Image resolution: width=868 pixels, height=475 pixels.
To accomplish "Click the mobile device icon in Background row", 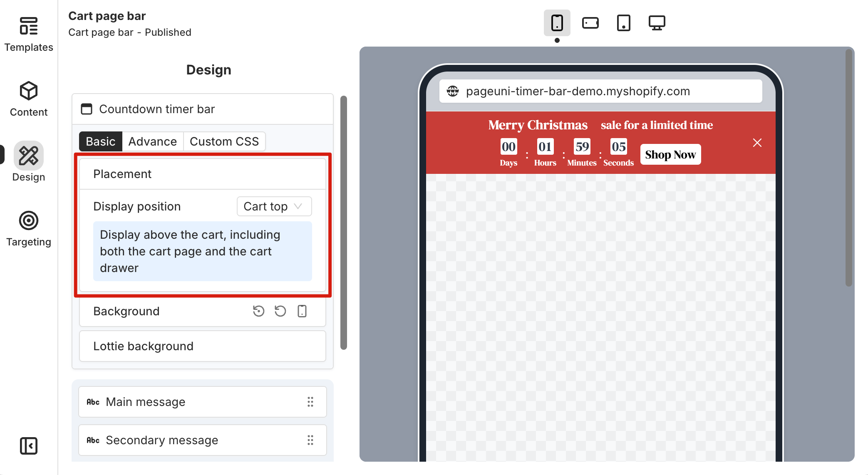I will click(x=302, y=311).
